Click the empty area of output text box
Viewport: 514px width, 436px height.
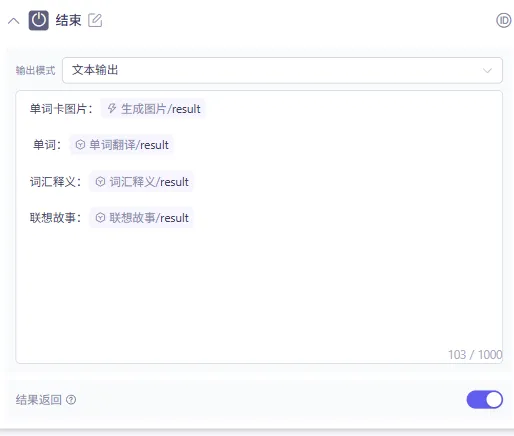[259, 290]
